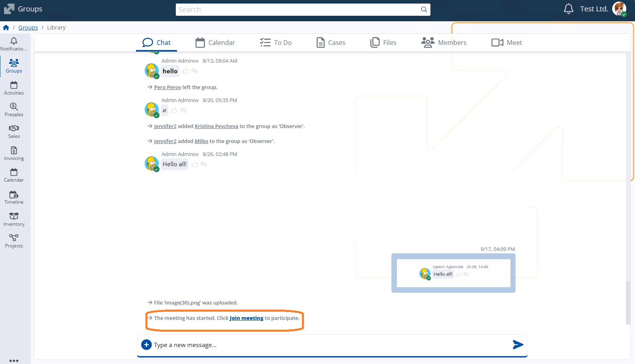Image resolution: width=635 pixels, height=364 pixels.
Task: Open Inventory in the sidebar
Action: point(14,219)
